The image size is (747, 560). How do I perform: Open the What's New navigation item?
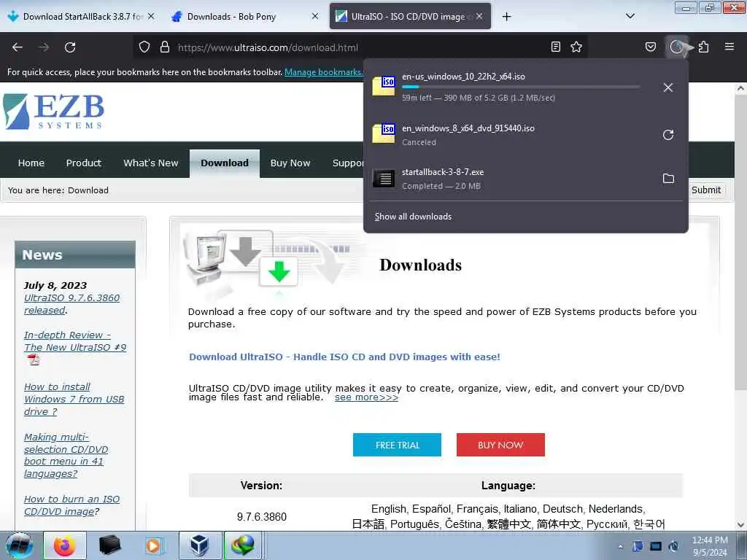click(x=150, y=163)
